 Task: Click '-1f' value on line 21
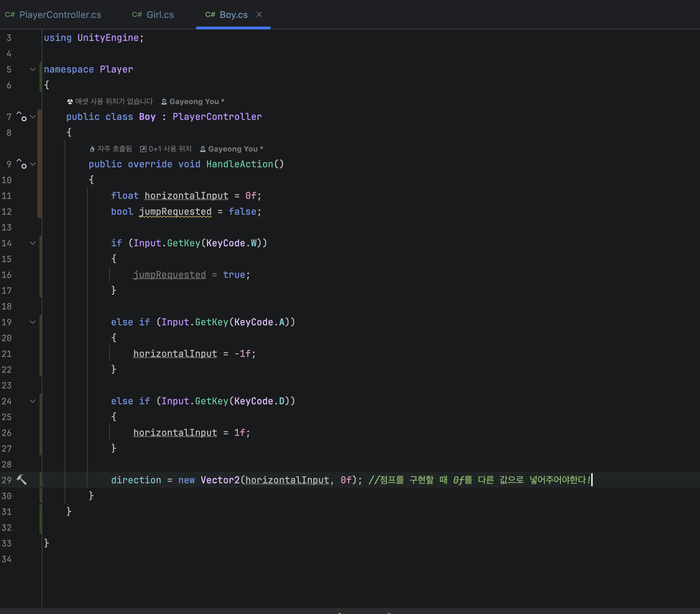click(243, 354)
